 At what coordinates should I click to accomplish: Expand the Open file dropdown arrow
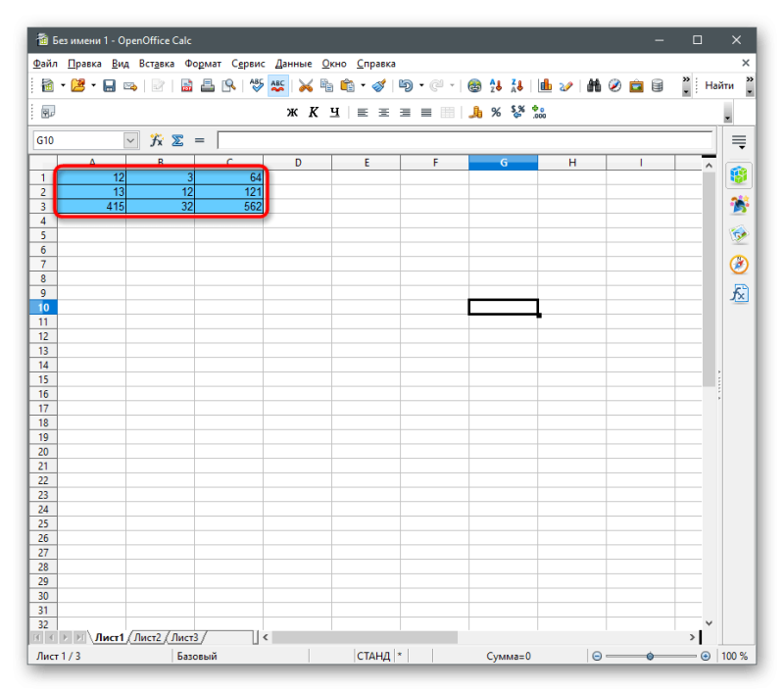coord(93,85)
